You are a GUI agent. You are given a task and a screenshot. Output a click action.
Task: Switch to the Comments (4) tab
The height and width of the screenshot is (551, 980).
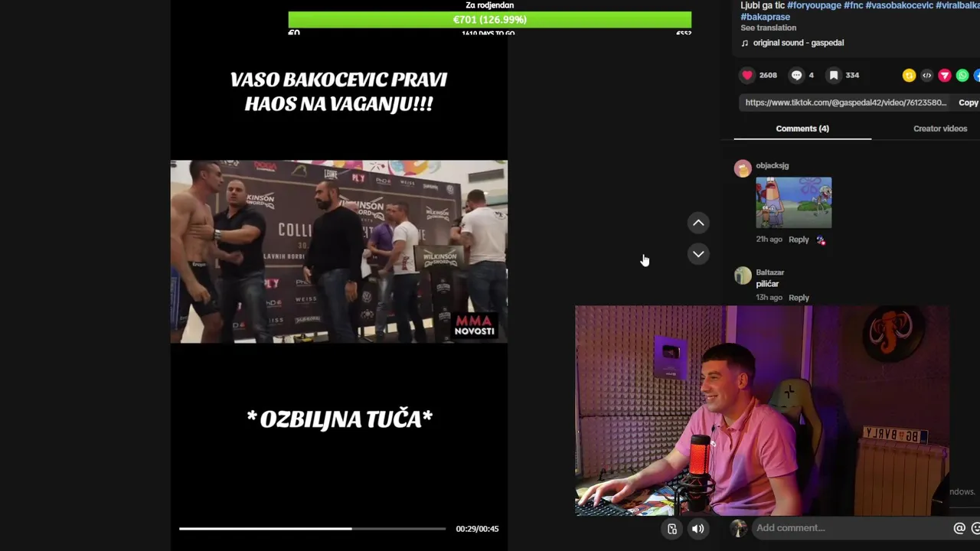[x=802, y=129]
